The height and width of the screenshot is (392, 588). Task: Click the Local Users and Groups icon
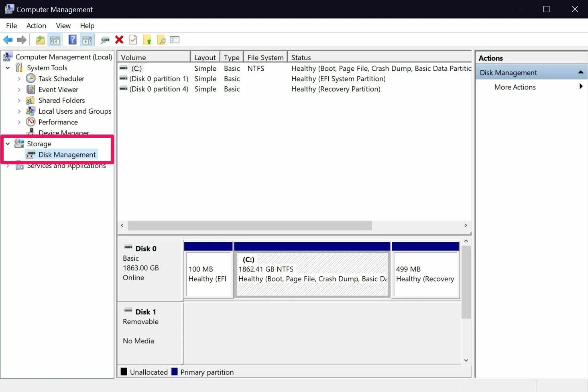coord(30,111)
